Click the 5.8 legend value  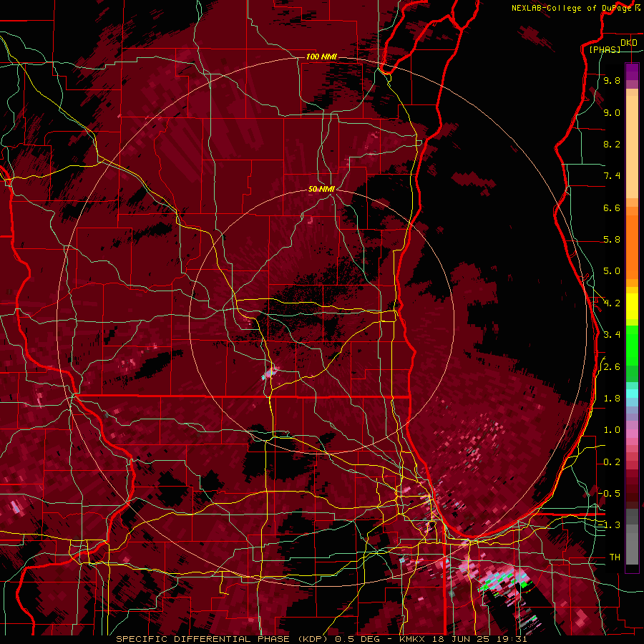612,240
